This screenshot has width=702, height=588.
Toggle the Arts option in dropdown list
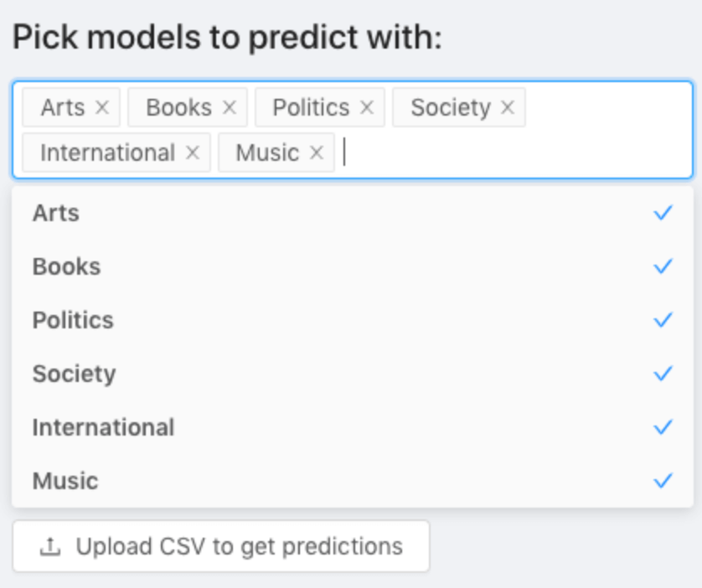point(353,213)
